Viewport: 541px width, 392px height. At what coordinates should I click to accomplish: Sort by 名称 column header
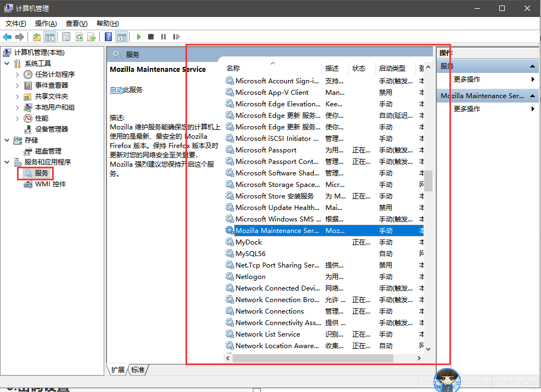273,69
